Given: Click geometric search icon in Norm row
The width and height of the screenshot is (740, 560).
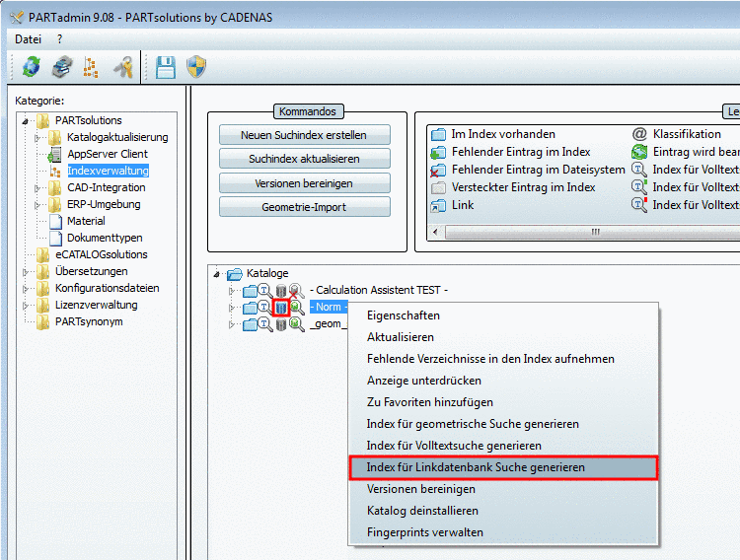Looking at the screenshot, I should [x=297, y=308].
